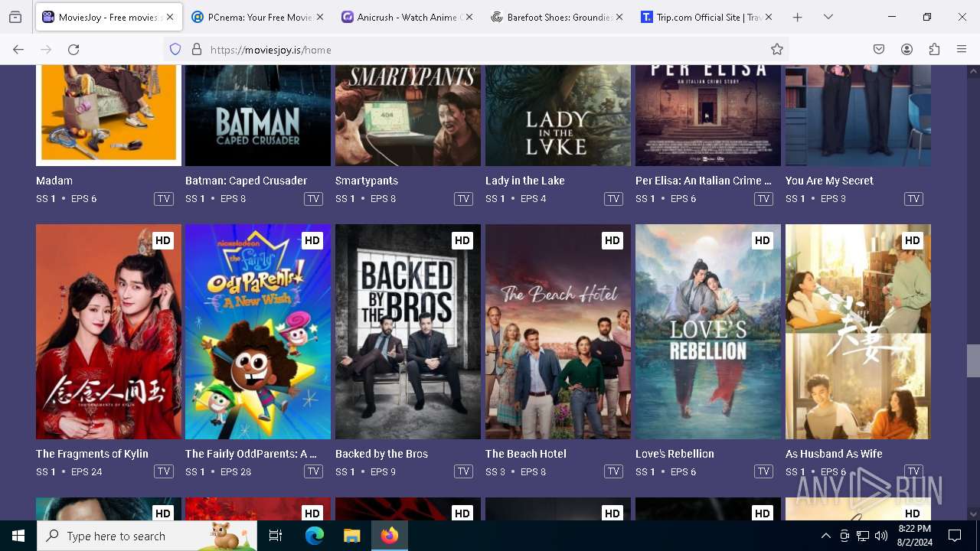Open the notification center icon
This screenshot has width=980, height=551.
coord(955,536)
